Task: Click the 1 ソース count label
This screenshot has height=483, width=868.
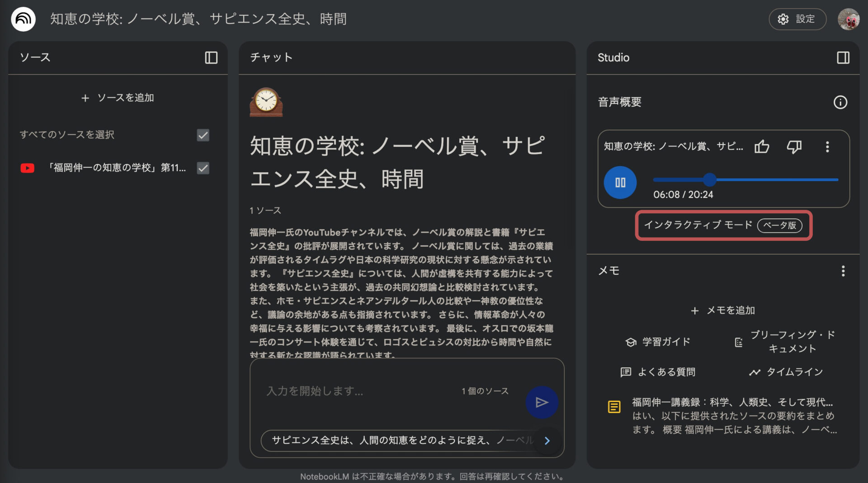Action: click(x=265, y=211)
